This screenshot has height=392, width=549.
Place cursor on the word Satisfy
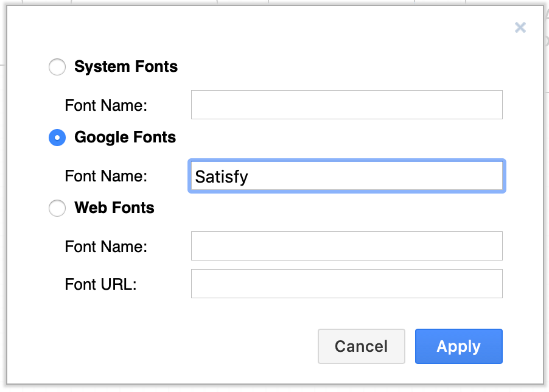coord(221,176)
